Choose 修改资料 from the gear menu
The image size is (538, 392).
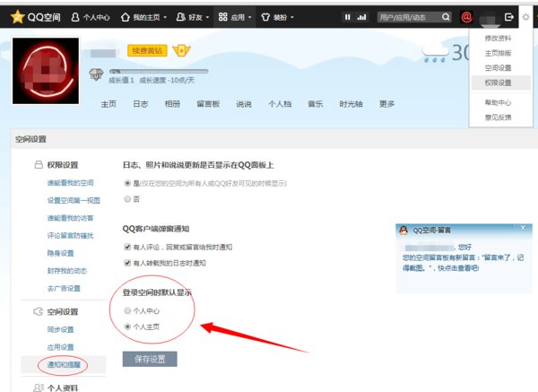coord(498,38)
